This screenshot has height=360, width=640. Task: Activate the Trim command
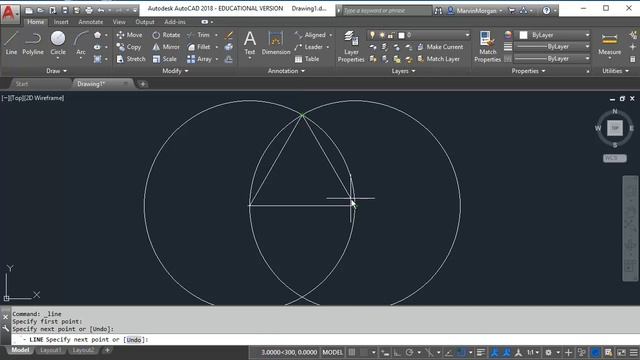[199, 35]
